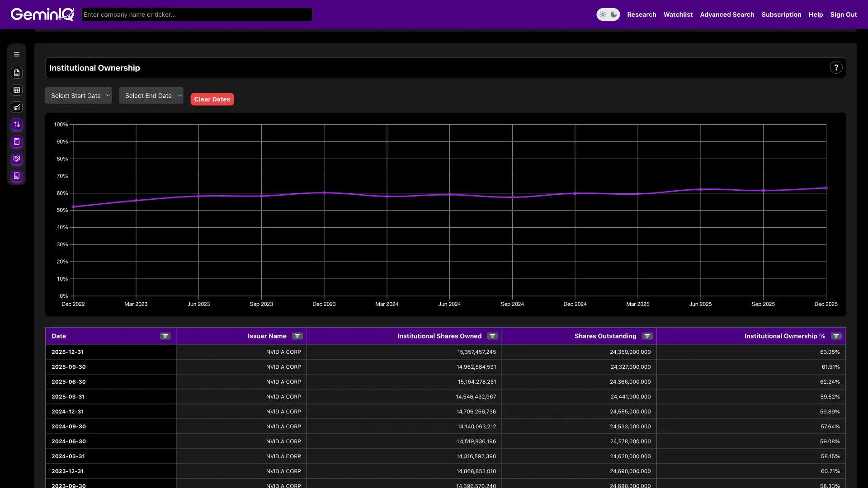
Task: Click the Clear Dates button
Action: click(212, 99)
